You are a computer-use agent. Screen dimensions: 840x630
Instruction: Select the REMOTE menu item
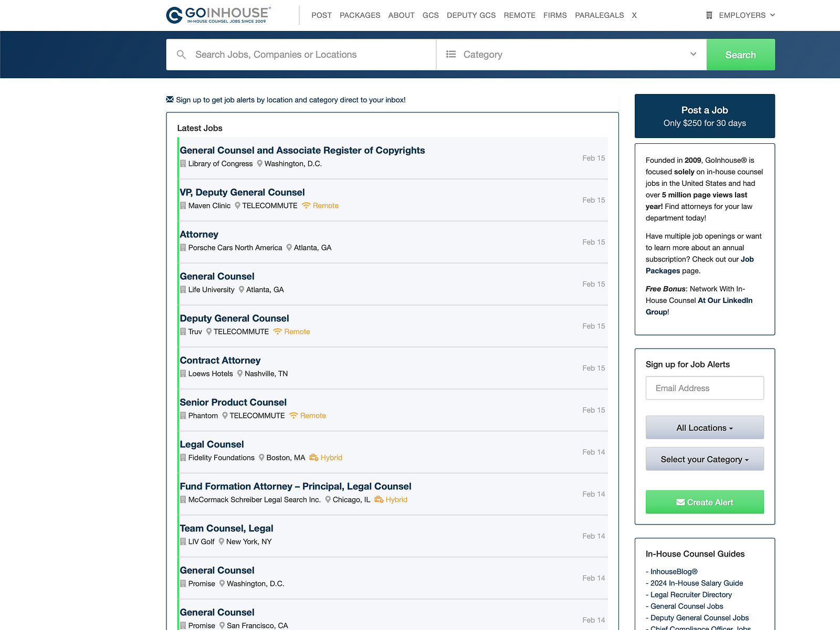(519, 15)
